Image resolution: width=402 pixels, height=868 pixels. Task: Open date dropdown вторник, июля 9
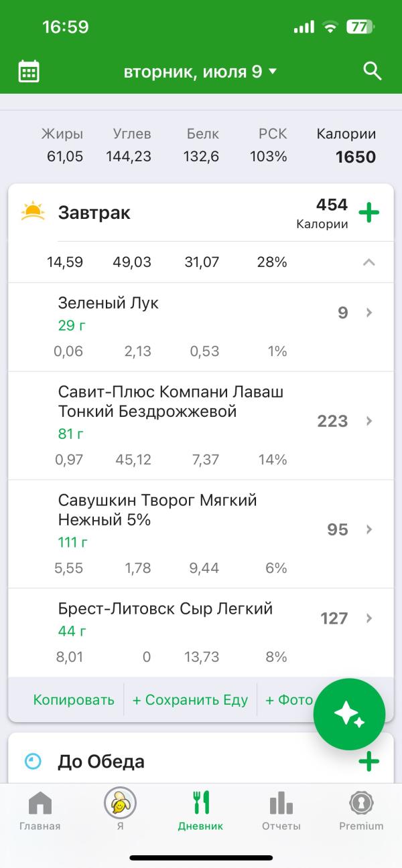point(200,72)
